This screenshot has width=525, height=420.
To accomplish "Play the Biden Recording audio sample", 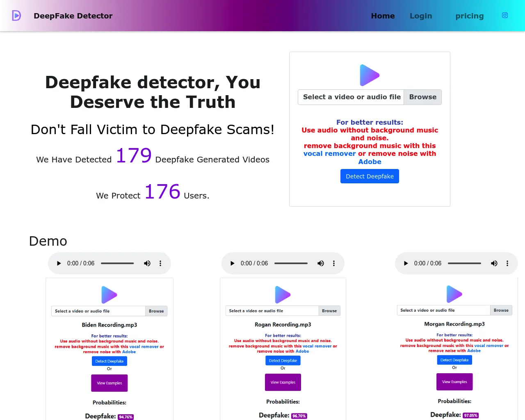I will pos(58,263).
